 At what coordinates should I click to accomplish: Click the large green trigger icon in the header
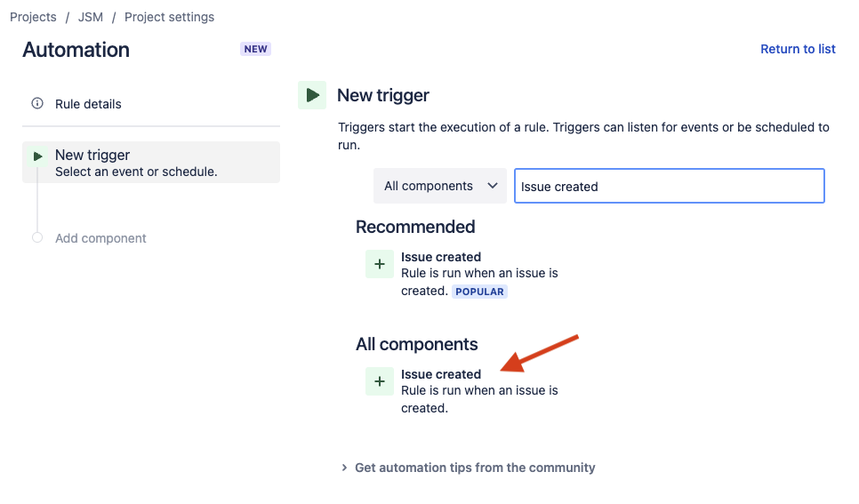311,95
